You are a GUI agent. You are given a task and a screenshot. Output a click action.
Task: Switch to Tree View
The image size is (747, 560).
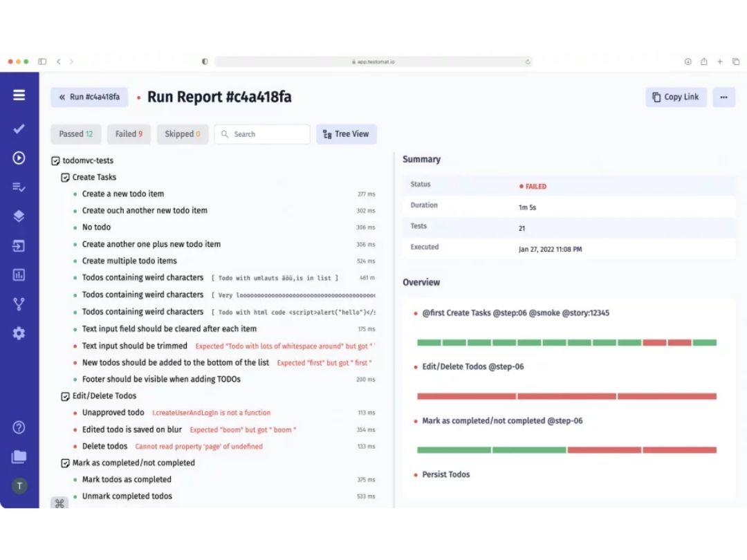(347, 134)
